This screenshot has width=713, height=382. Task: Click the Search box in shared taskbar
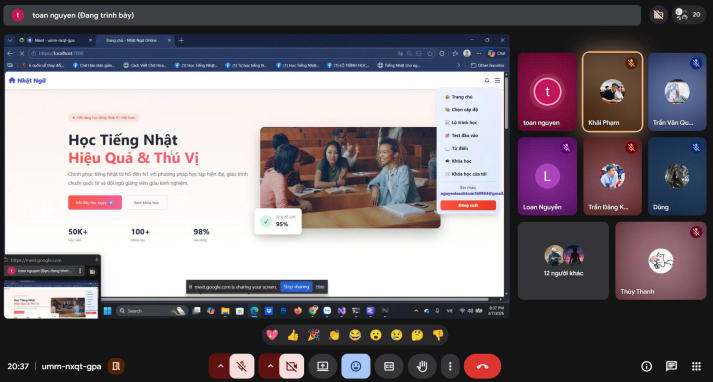point(151,311)
